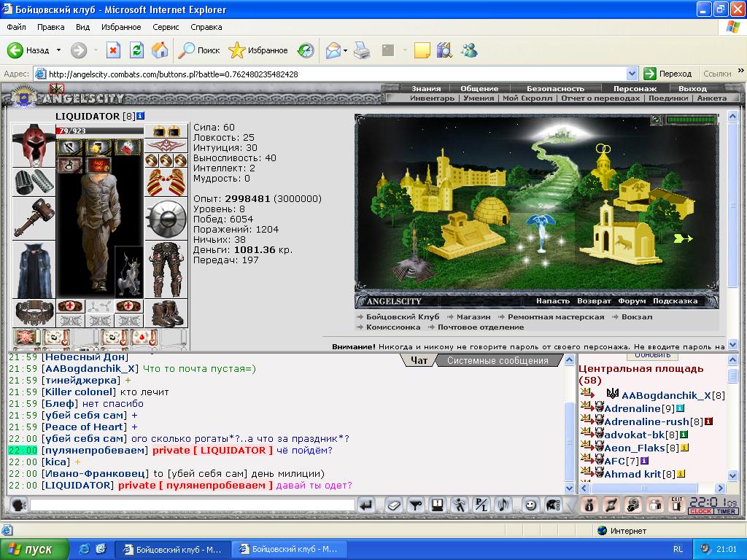Go to the browser Home page
Screen dimensions: 747x560
160,50
